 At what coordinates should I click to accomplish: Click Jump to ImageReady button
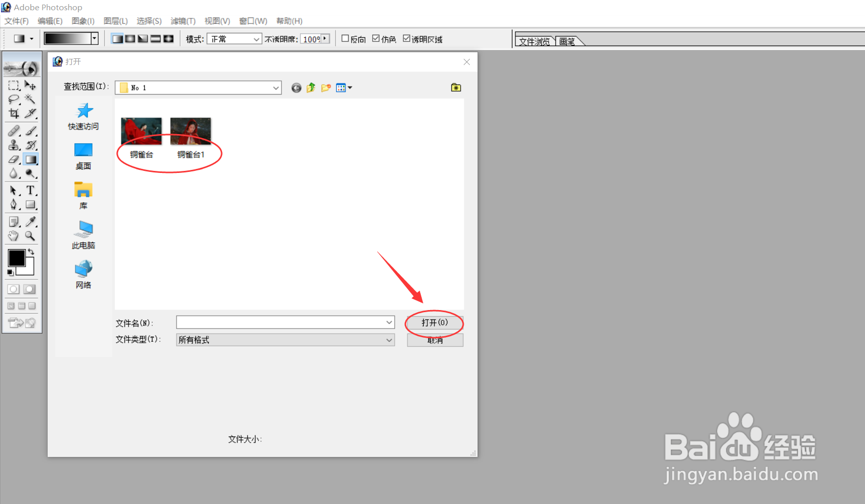tap(22, 323)
